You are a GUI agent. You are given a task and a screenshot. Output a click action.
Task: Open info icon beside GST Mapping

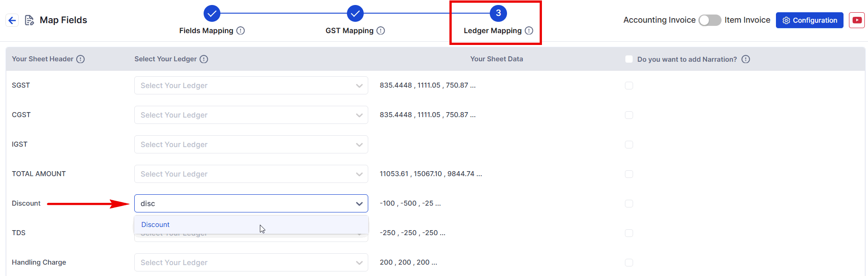pos(381,30)
